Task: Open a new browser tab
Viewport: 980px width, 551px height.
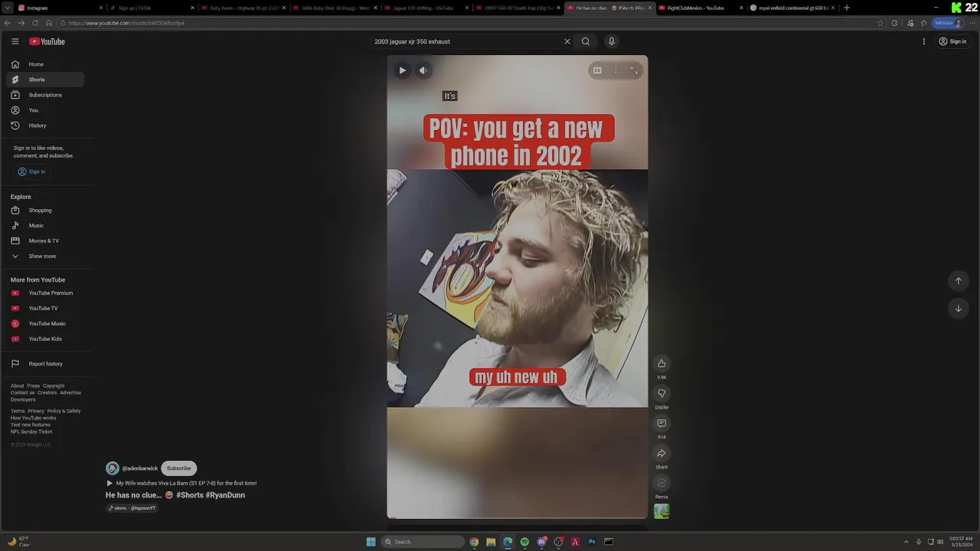Action: pyautogui.click(x=846, y=8)
